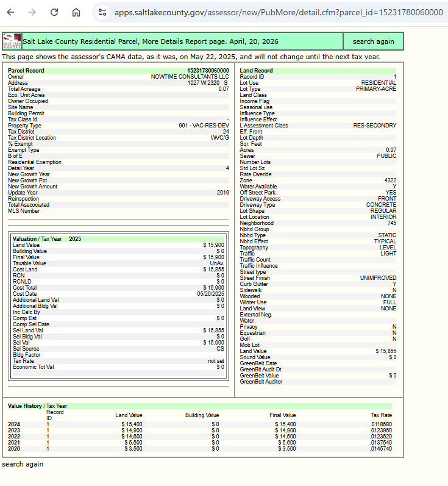Follow the bottom 'search again' link
Viewport: 448px width, 486px height.
click(23, 464)
